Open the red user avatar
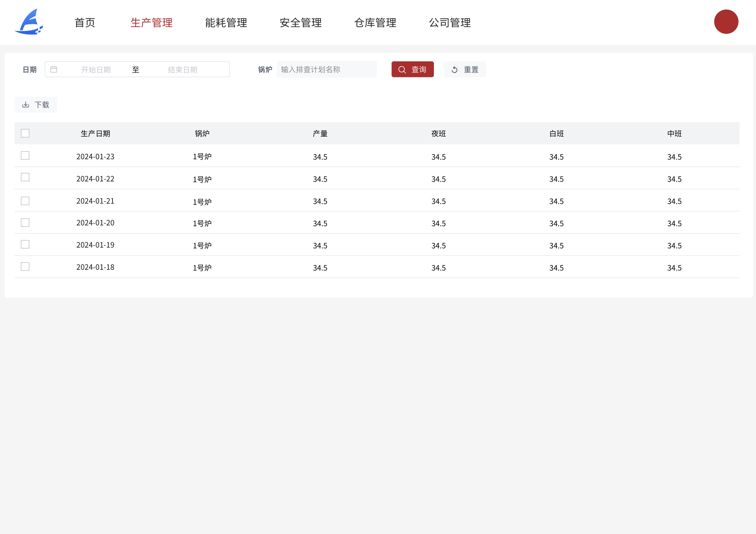Screen dimensions: 756x534 726,22
